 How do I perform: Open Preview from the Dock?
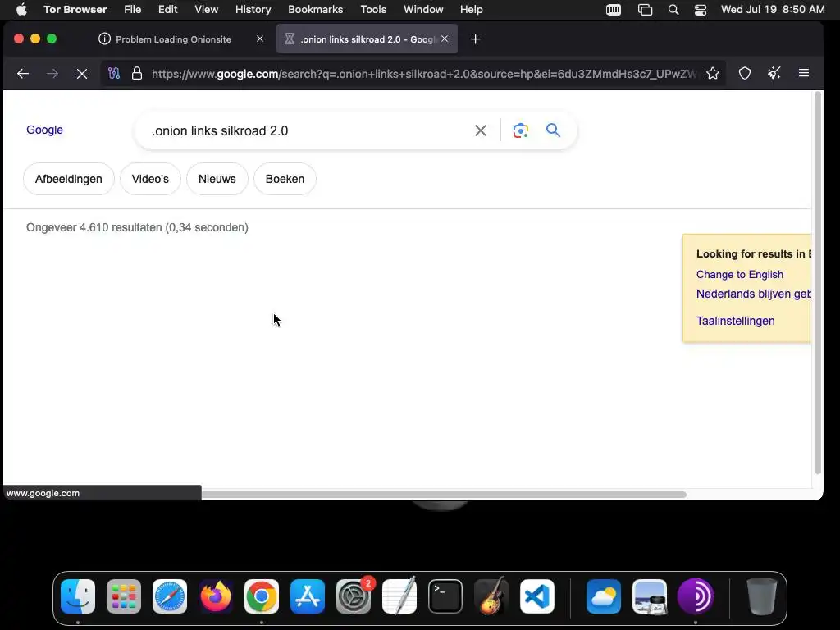pyautogui.click(x=650, y=596)
